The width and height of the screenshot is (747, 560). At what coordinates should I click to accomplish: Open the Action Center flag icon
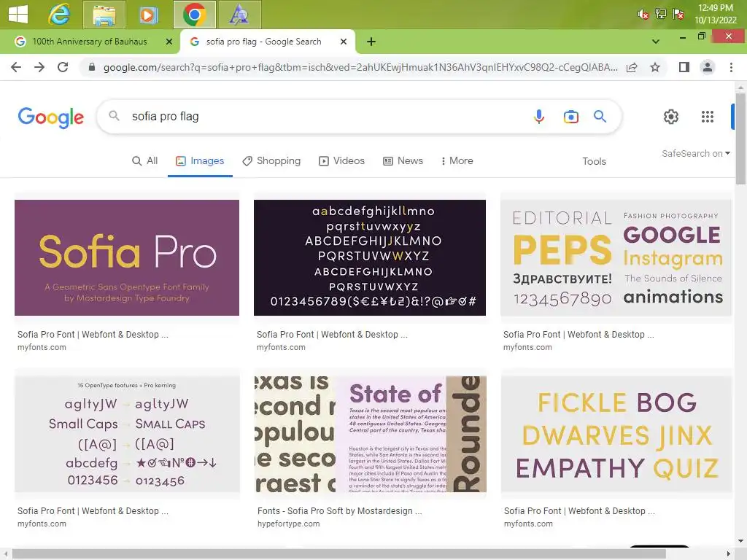coord(678,14)
